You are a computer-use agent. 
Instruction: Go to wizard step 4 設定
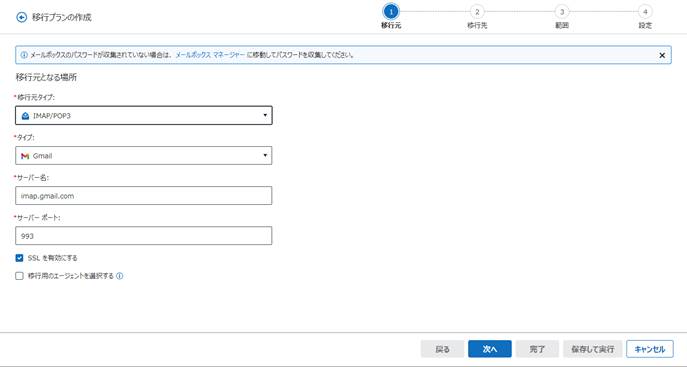coord(645,12)
